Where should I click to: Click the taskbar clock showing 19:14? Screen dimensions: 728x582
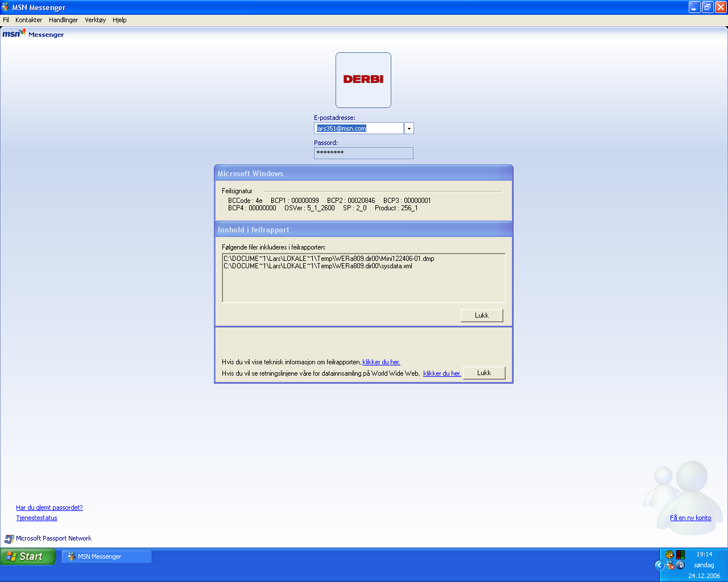click(704, 554)
